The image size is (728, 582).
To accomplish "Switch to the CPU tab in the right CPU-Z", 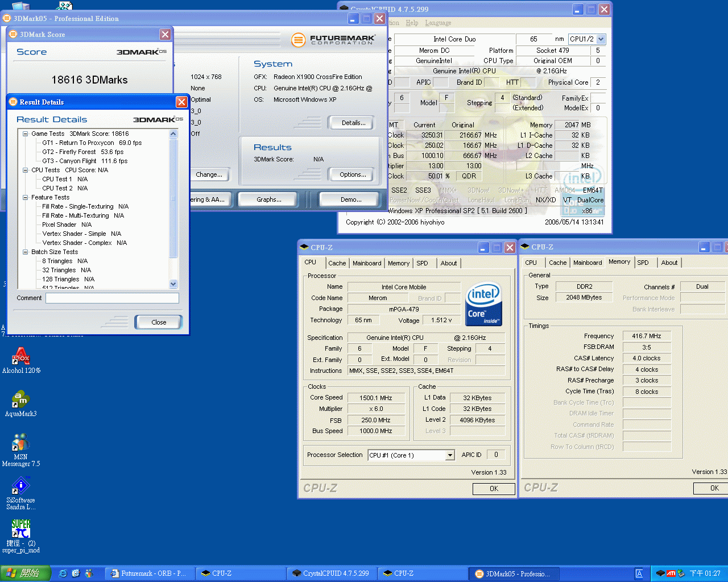I will (531, 263).
